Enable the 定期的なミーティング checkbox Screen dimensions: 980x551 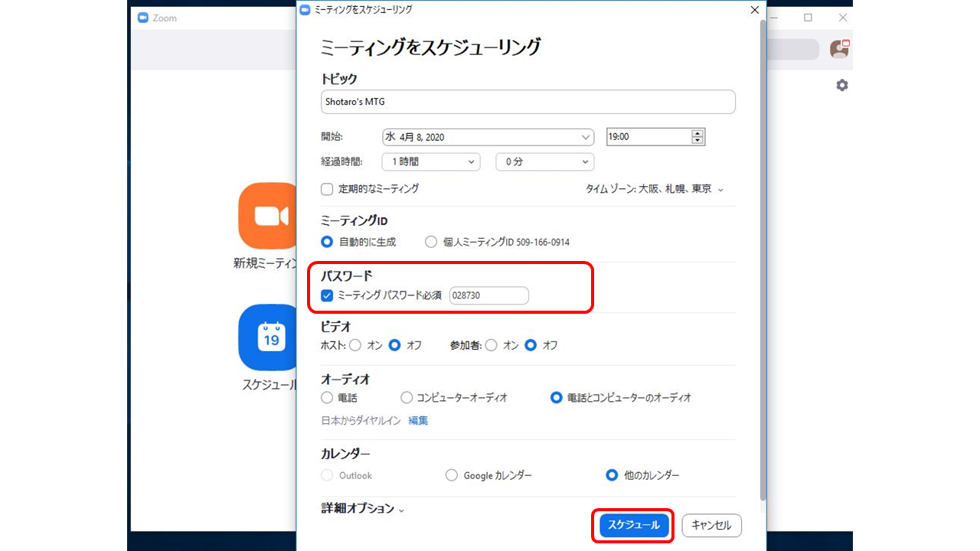tap(327, 188)
